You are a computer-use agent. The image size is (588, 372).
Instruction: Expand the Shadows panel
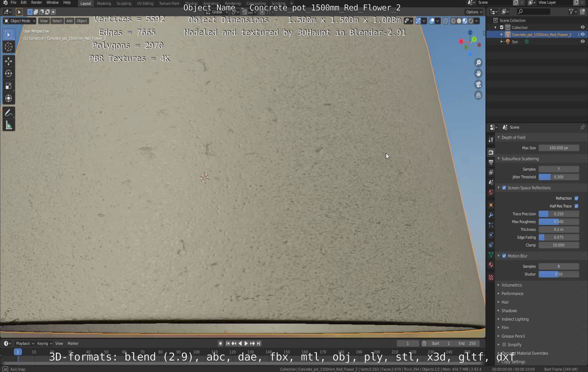[x=499, y=310]
